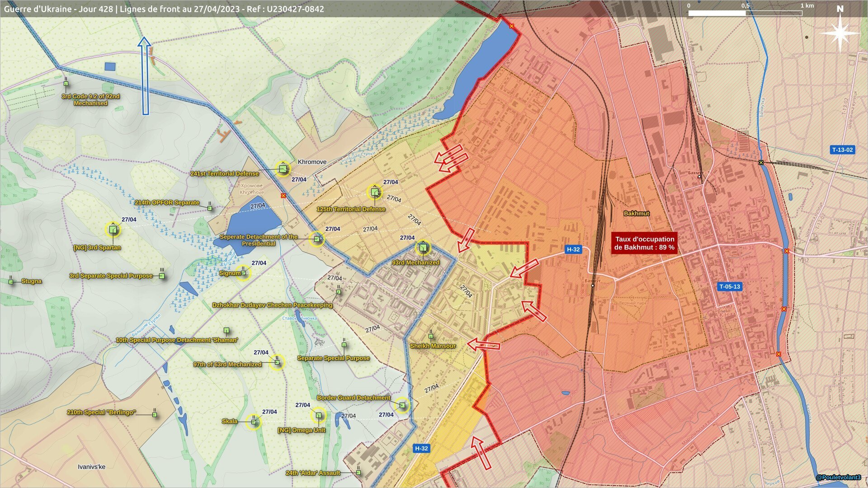Select the Border Guard Detachment unit icon
Viewport: 868px width, 488px height.
click(x=401, y=405)
